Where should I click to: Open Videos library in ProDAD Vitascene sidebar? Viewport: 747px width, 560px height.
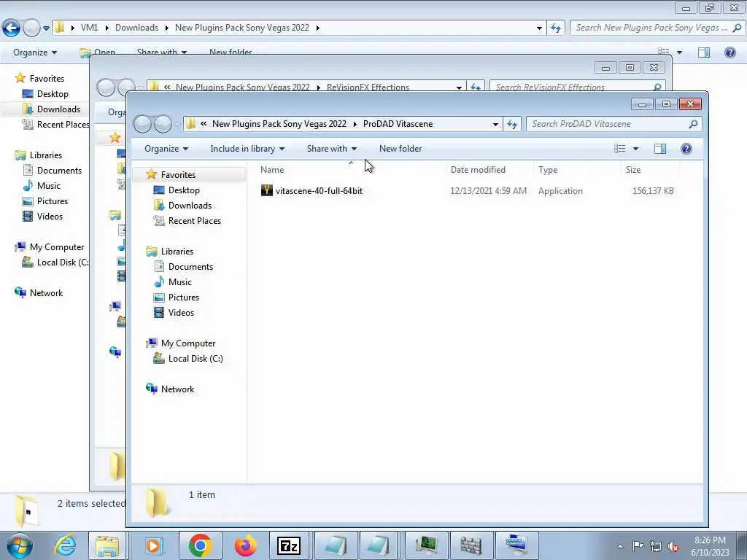pyautogui.click(x=181, y=312)
